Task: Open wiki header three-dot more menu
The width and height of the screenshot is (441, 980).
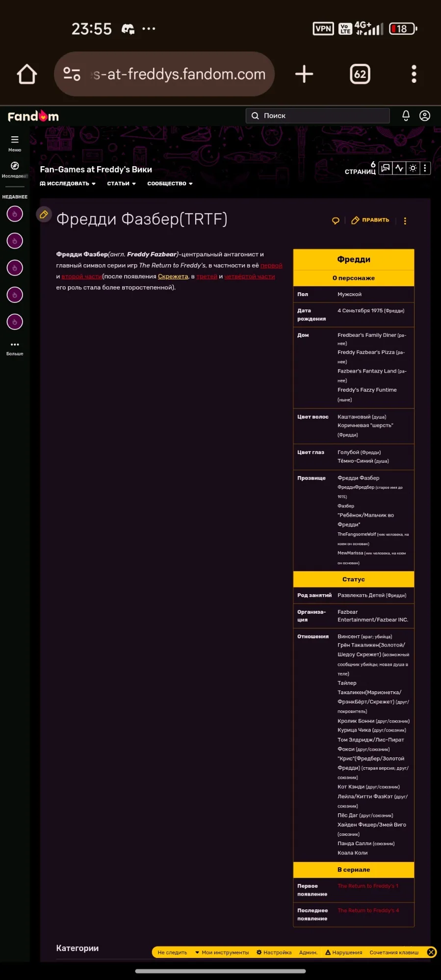Action: [x=425, y=168]
